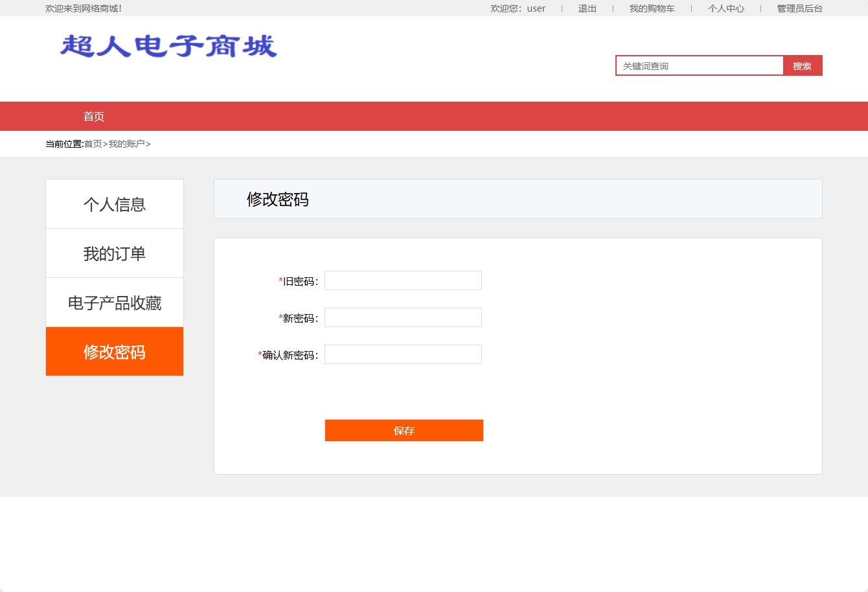The width and height of the screenshot is (868, 592).
Task: Switch to the 我的订单 sidebar tab
Action: click(x=115, y=253)
